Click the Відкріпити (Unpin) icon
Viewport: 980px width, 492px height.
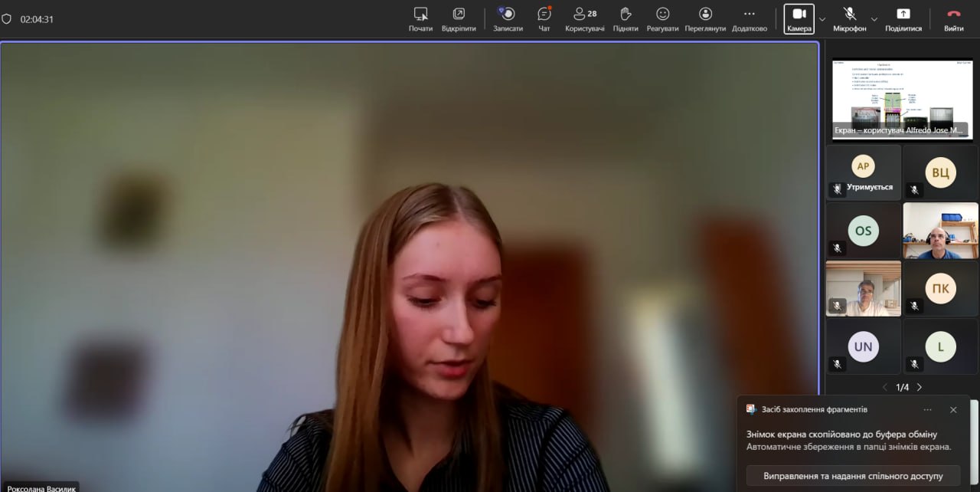pos(459,14)
